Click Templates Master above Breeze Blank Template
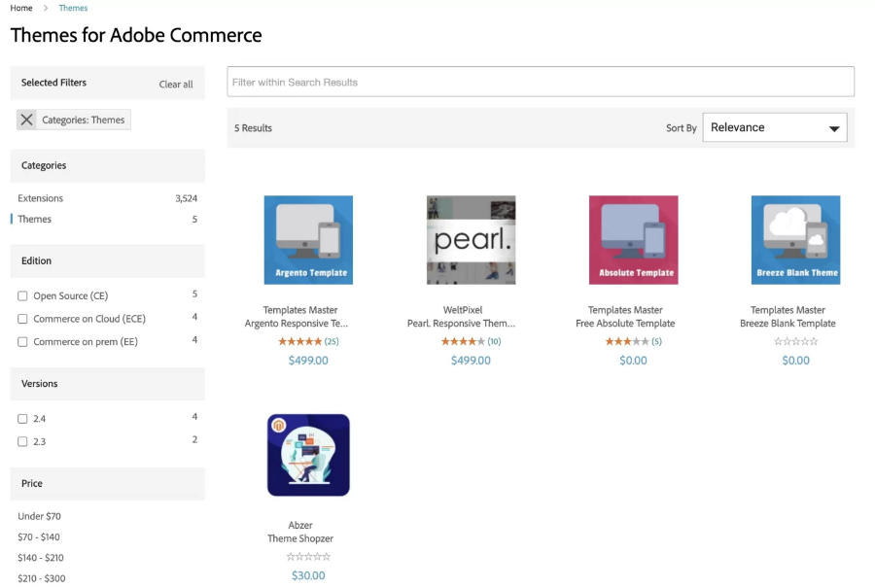 click(x=787, y=310)
